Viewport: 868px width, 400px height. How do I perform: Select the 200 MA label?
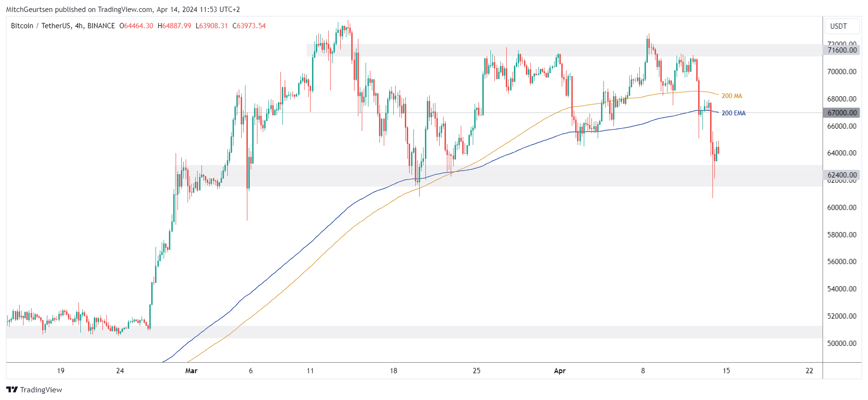pos(732,96)
